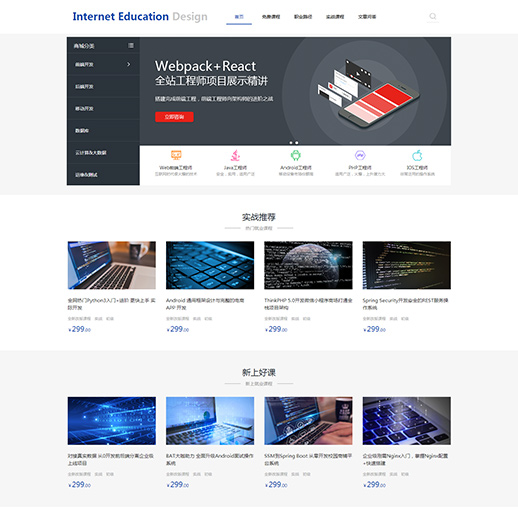
Task: Open the 文章问答 nav menu item
Action: point(367,17)
